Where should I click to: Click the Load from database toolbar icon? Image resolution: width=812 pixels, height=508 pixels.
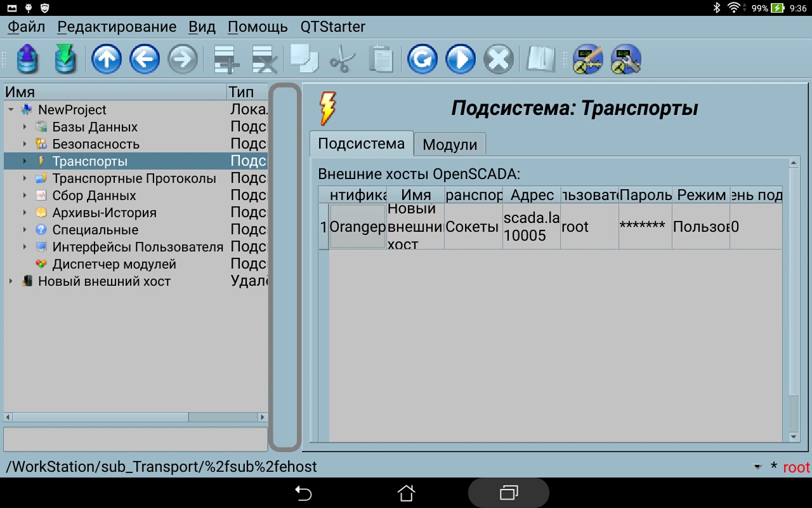coord(27,60)
